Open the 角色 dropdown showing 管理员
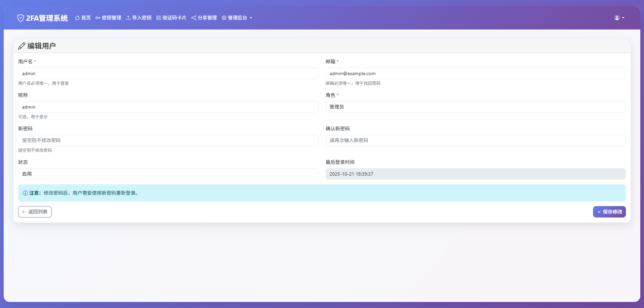 (x=476, y=107)
